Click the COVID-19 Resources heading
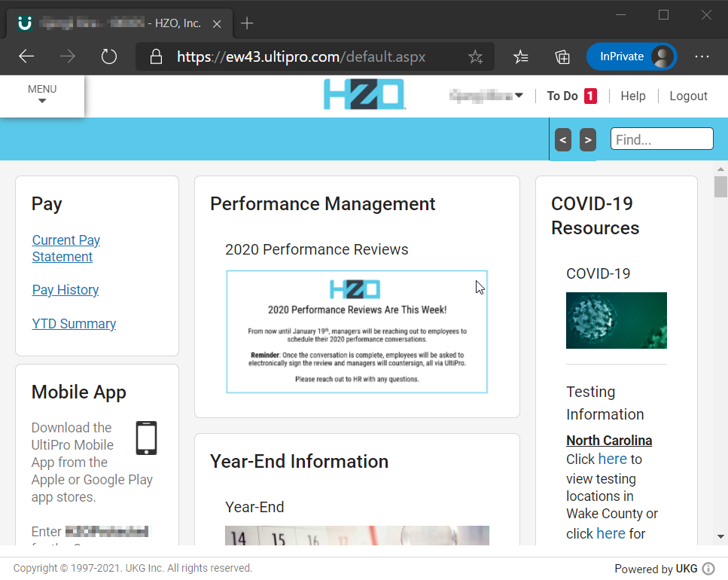This screenshot has width=728, height=580. [x=595, y=216]
